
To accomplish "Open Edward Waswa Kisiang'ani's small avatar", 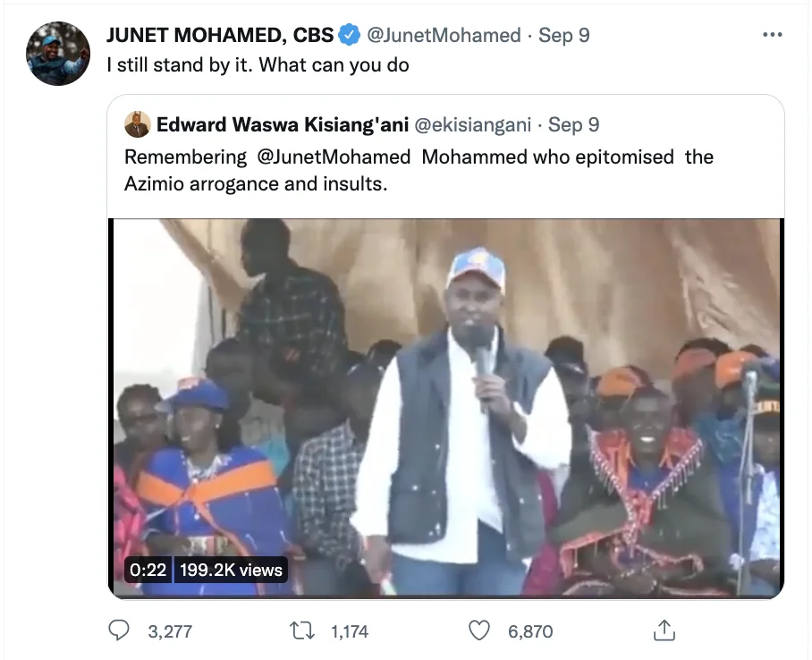I will coord(137,124).
